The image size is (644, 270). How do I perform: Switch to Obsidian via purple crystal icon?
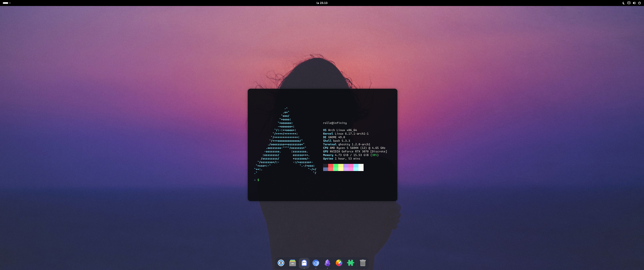tap(327, 263)
